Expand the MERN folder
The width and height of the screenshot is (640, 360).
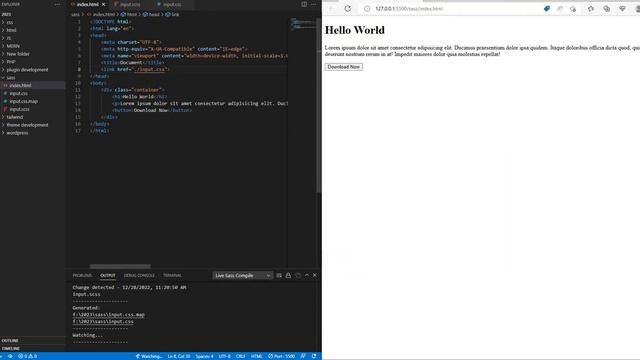pos(33,46)
